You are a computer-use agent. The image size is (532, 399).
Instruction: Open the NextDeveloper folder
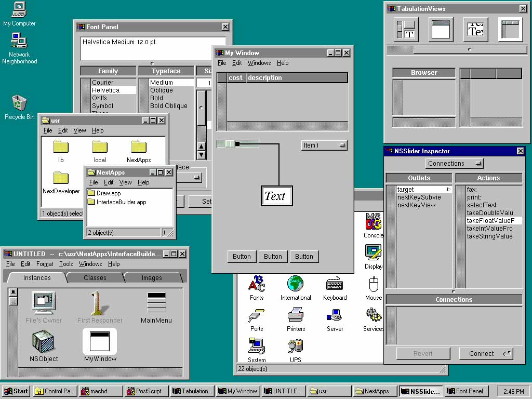tap(61, 178)
